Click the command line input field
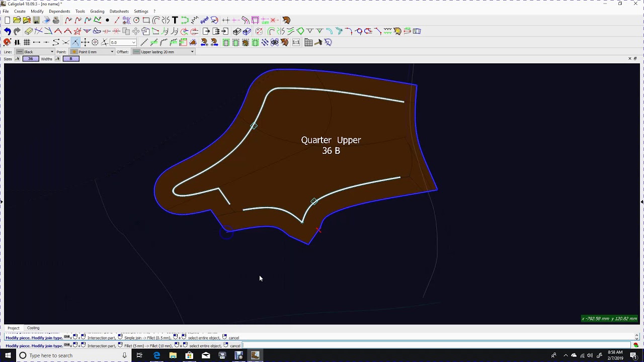 pyautogui.click(x=436, y=345)
